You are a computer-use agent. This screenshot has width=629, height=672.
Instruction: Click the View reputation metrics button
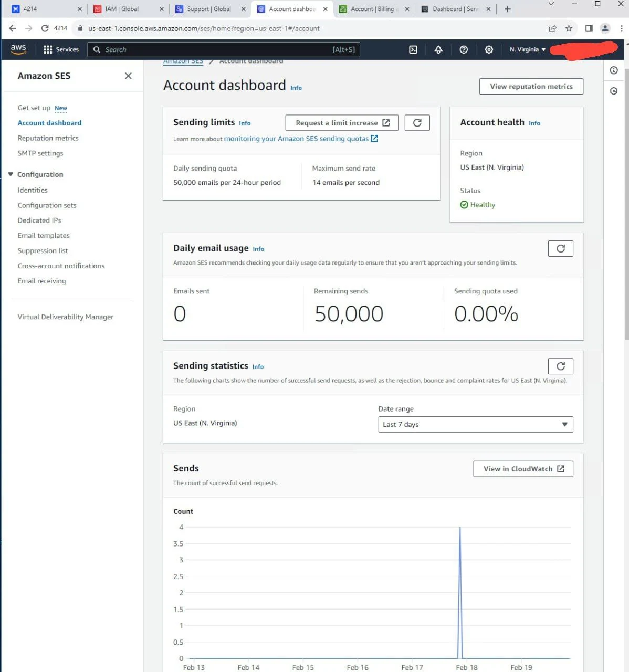(531, 87)
